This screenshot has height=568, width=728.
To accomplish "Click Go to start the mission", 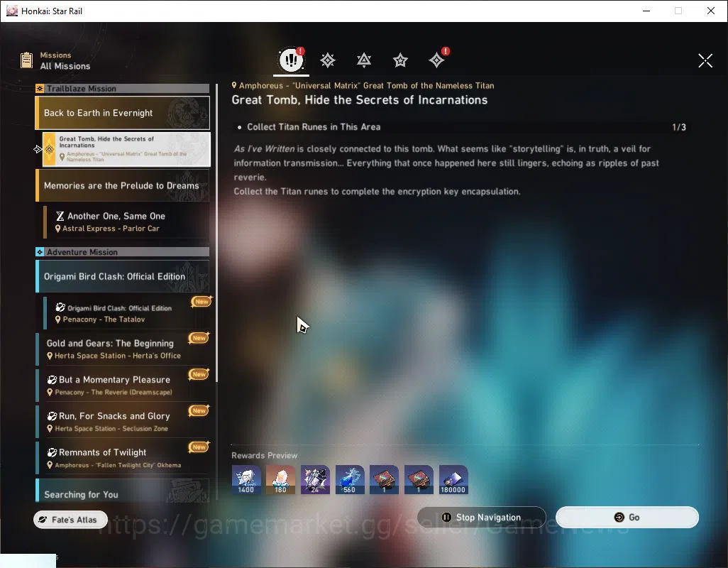I will tap(627, 518).
